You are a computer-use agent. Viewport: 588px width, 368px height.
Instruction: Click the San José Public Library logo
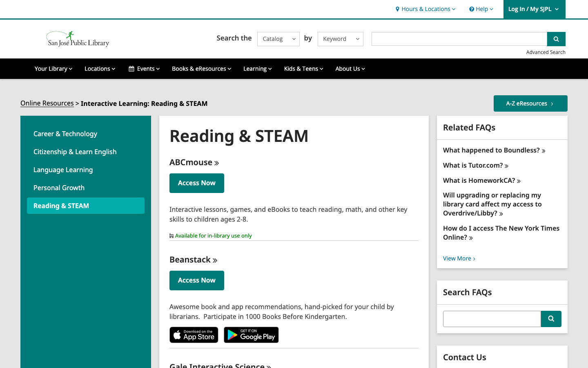coord(78,39)
